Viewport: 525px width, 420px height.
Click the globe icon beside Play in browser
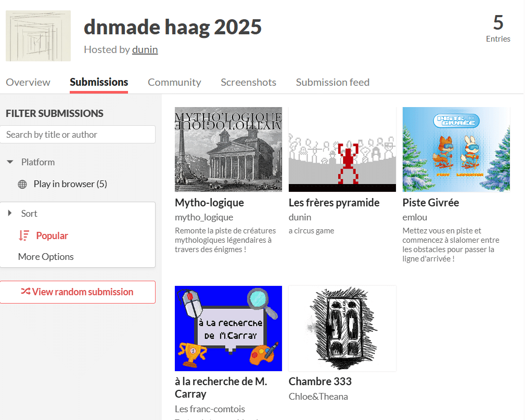tap(22, 184)
